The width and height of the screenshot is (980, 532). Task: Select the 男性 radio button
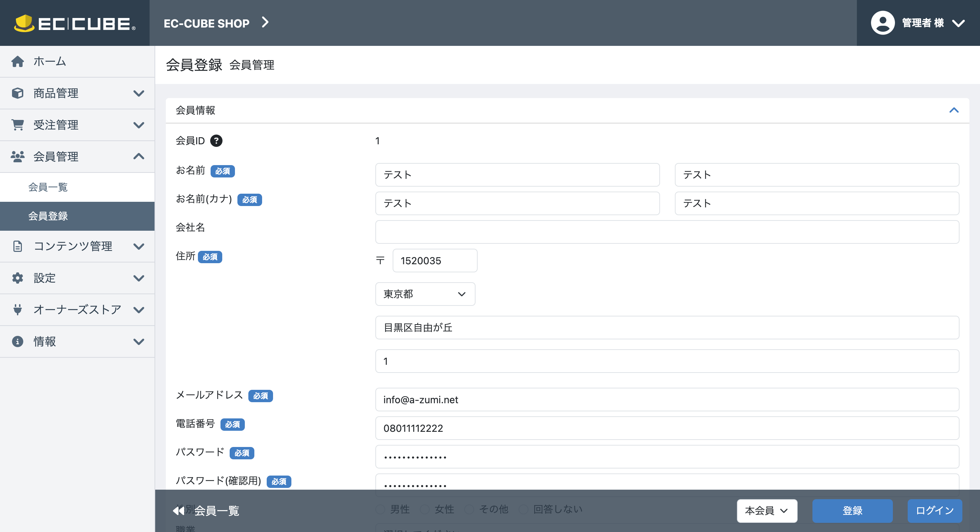pyautogui.click(x=380, y=509)
